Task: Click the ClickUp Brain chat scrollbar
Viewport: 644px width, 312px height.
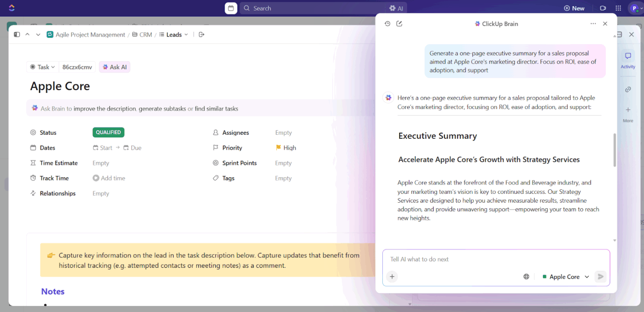Action: (x=615, y=150)
